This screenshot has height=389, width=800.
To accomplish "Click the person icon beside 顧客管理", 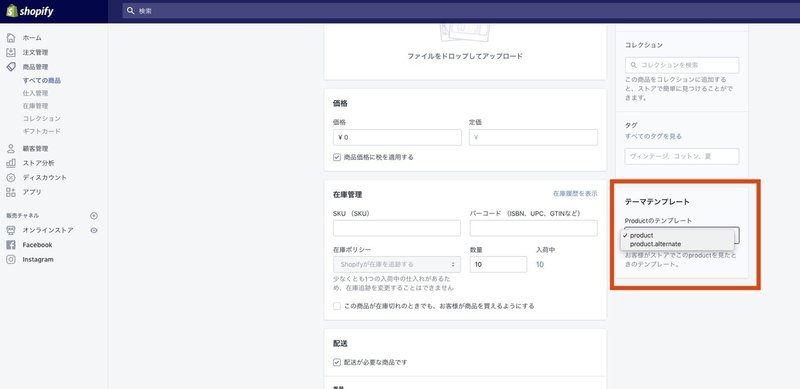I will point(11,149).
